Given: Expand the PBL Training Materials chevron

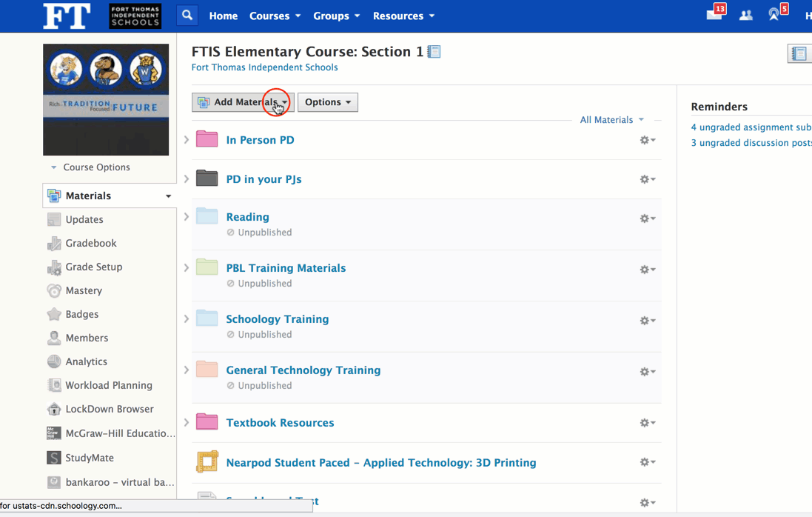Looking at the screenshot, I should (x=187, y=267).
